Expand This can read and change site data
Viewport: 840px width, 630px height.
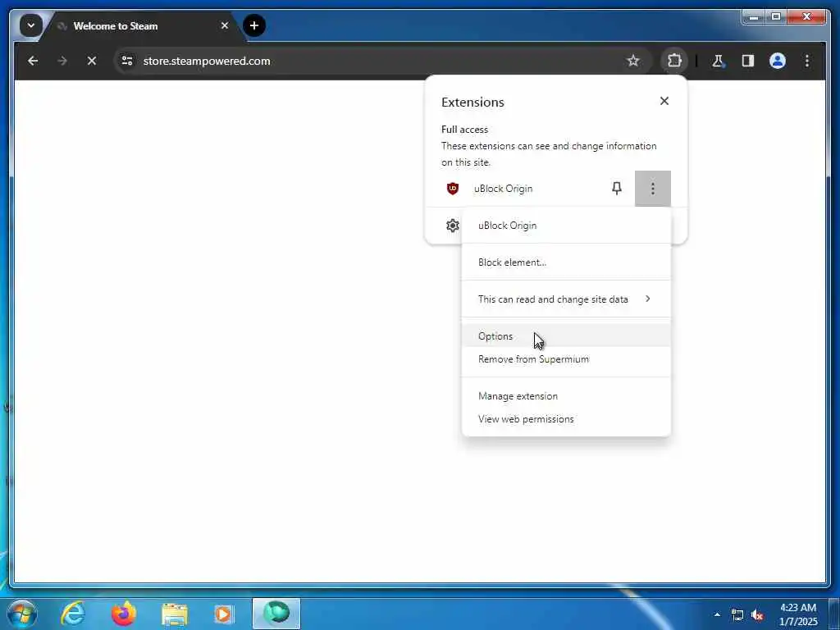[566, 299]
